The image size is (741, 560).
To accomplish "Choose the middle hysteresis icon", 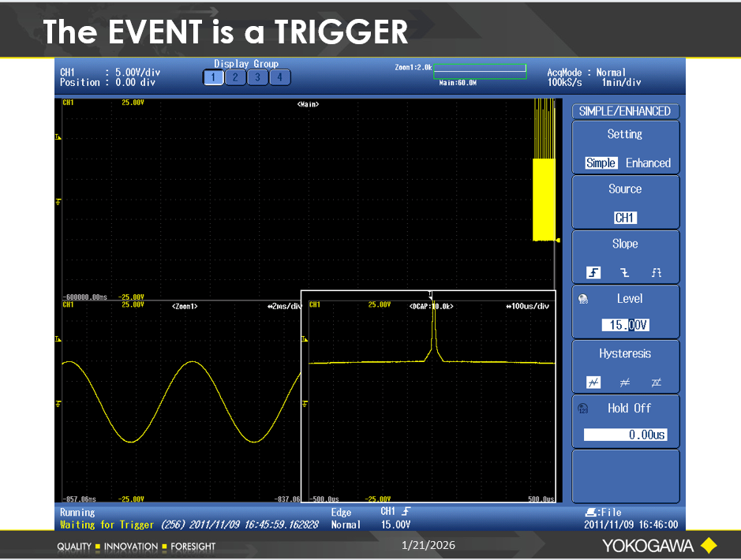I will 625,383.
